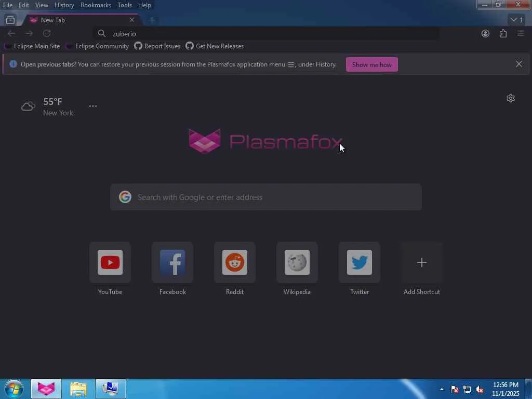Open a new tab with plus button
The height and width of the screenshot is (399, 532).
point(152,20)
